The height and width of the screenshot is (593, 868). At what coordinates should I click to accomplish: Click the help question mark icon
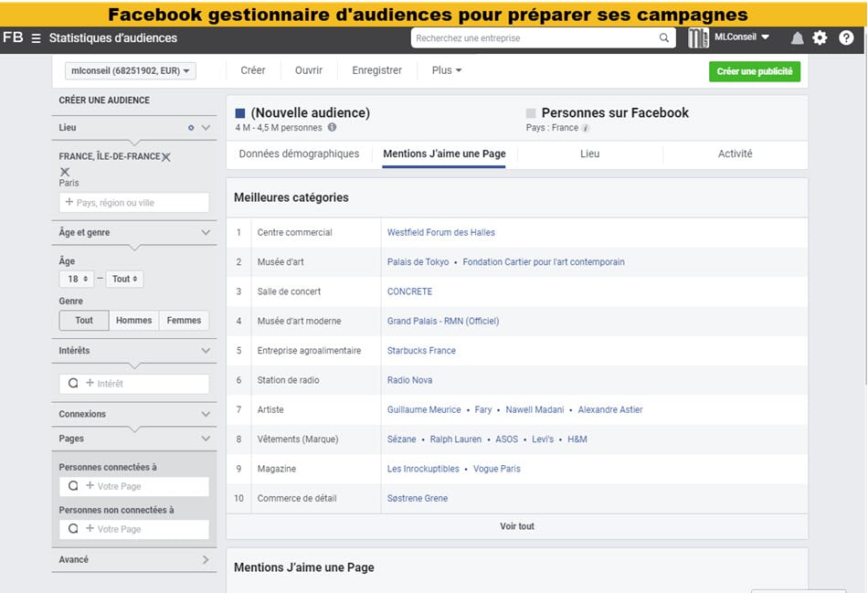846,37
